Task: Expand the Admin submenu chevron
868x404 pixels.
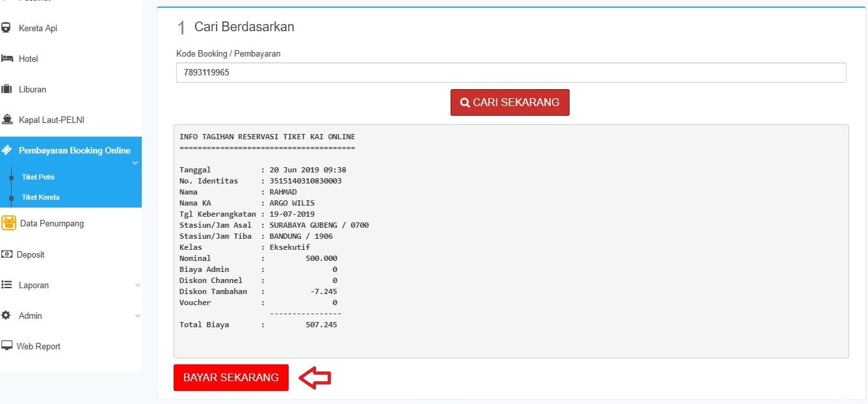Action: [137, 316]
